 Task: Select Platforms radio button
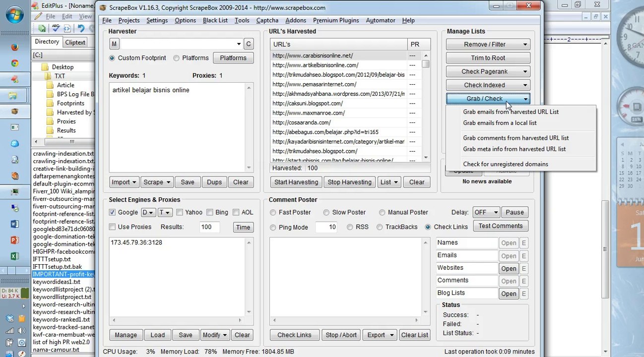pos(176,58)
